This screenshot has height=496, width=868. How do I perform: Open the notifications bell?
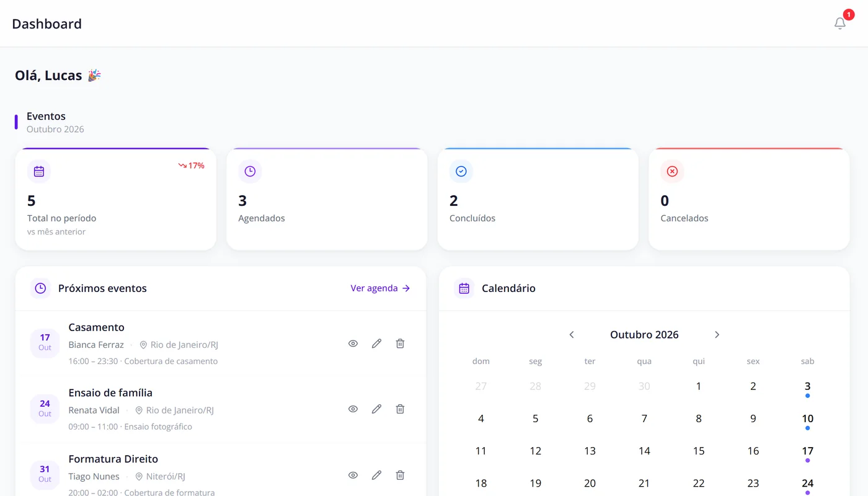coord(840,24)
